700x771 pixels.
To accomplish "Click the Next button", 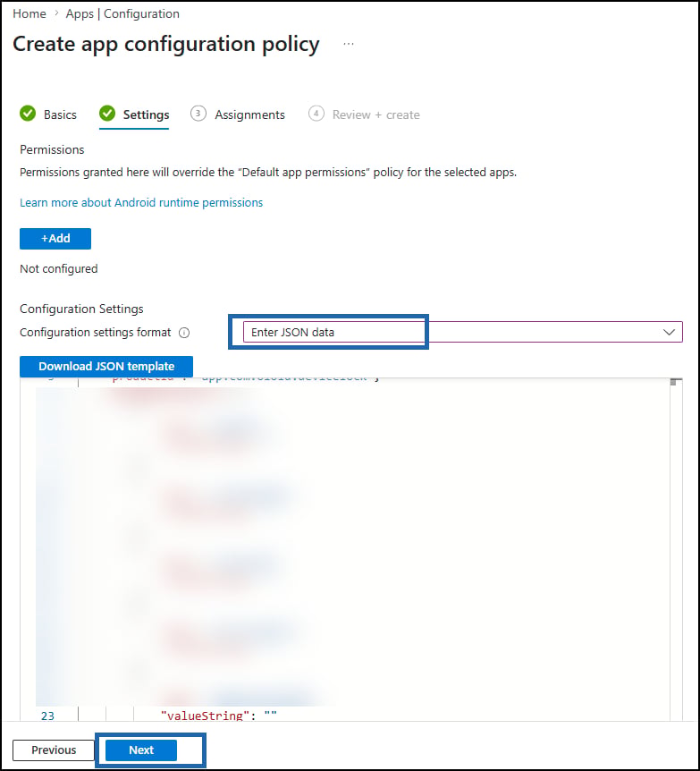I will pyautogui.click(x=141, y=750).
